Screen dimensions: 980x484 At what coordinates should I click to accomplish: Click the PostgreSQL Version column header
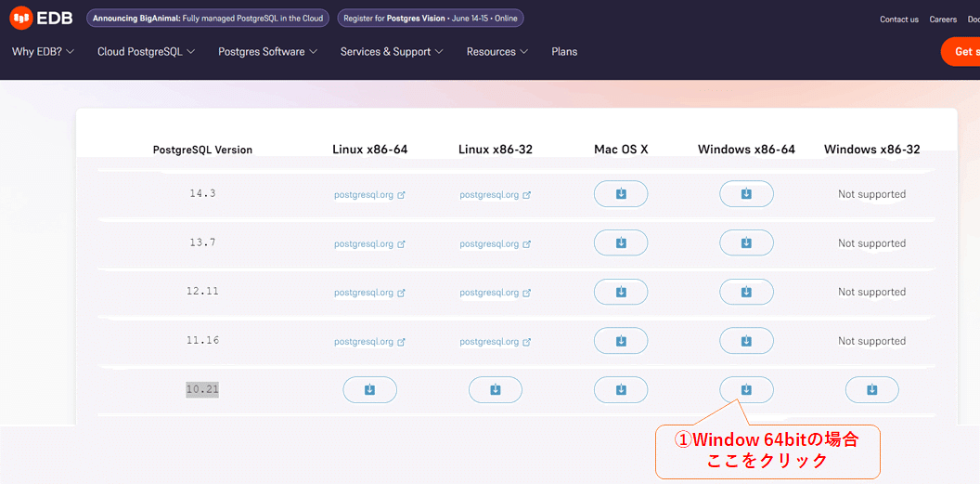(202, 150)
